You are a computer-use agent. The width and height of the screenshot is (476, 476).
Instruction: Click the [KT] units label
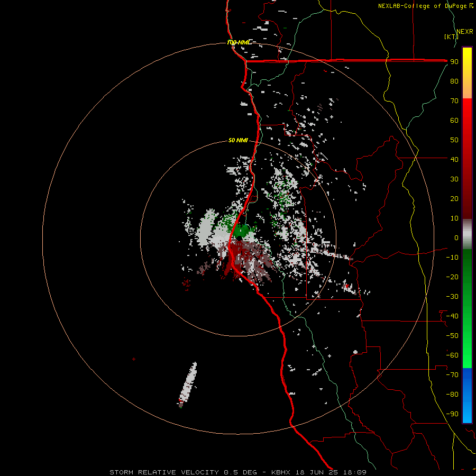[451, 36]
